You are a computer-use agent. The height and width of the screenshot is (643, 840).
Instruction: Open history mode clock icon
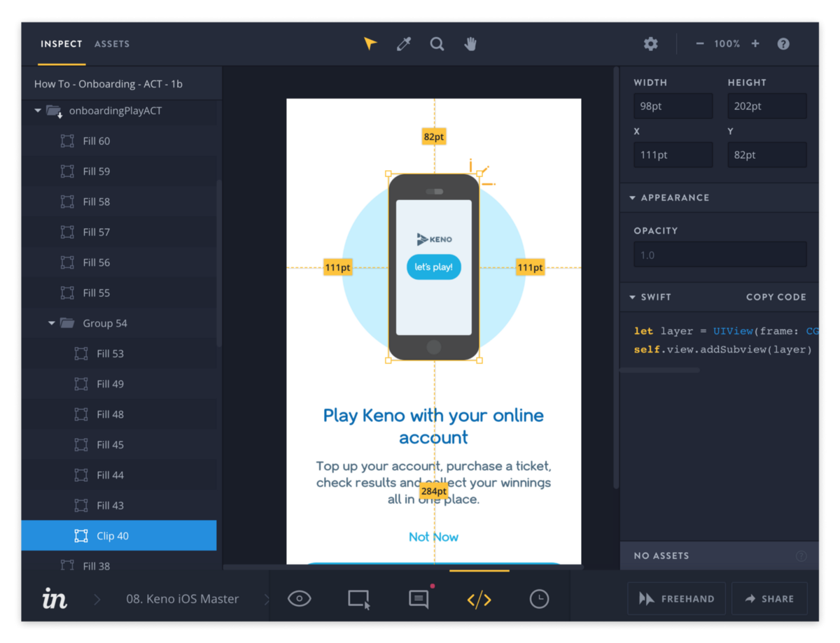[539, 599]
